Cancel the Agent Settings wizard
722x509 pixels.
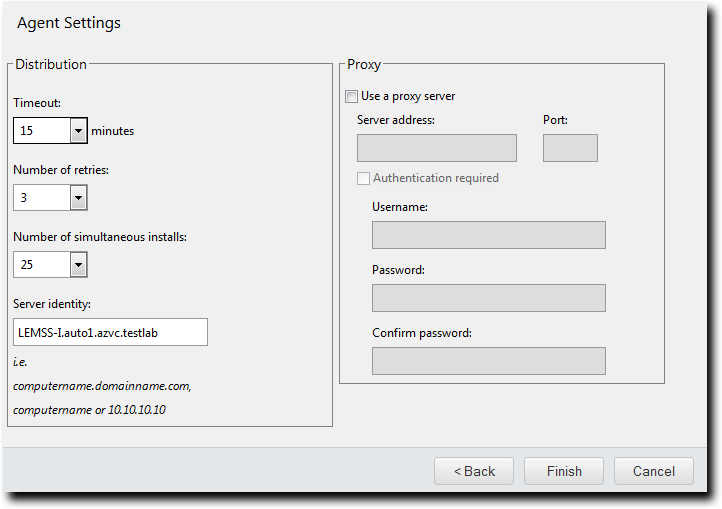point(654,471)
